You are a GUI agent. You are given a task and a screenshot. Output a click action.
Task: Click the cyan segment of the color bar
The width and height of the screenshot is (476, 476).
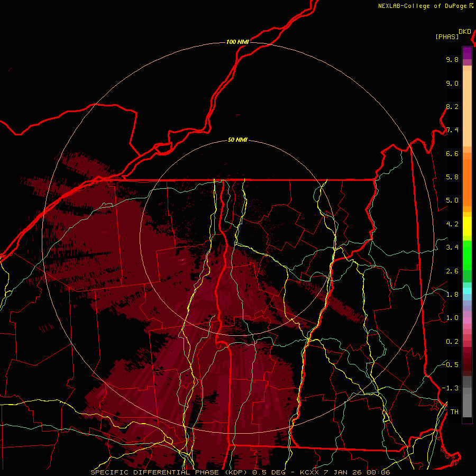467,290
